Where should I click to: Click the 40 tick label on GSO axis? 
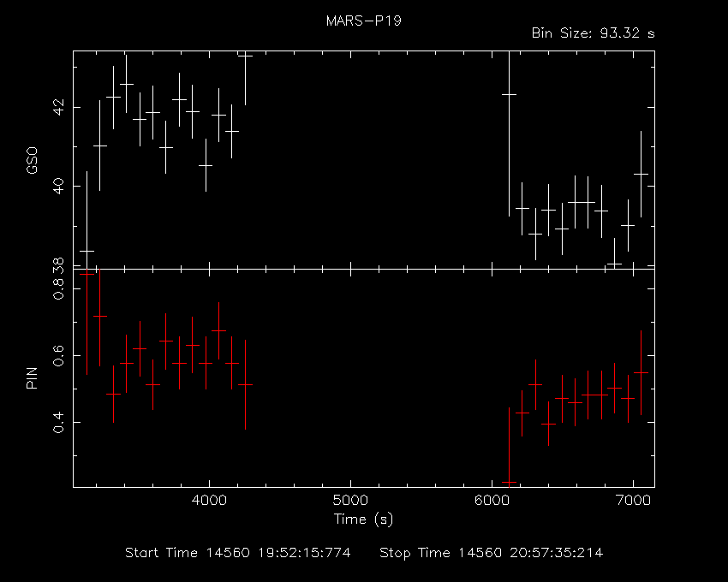[x=58, y=186]
